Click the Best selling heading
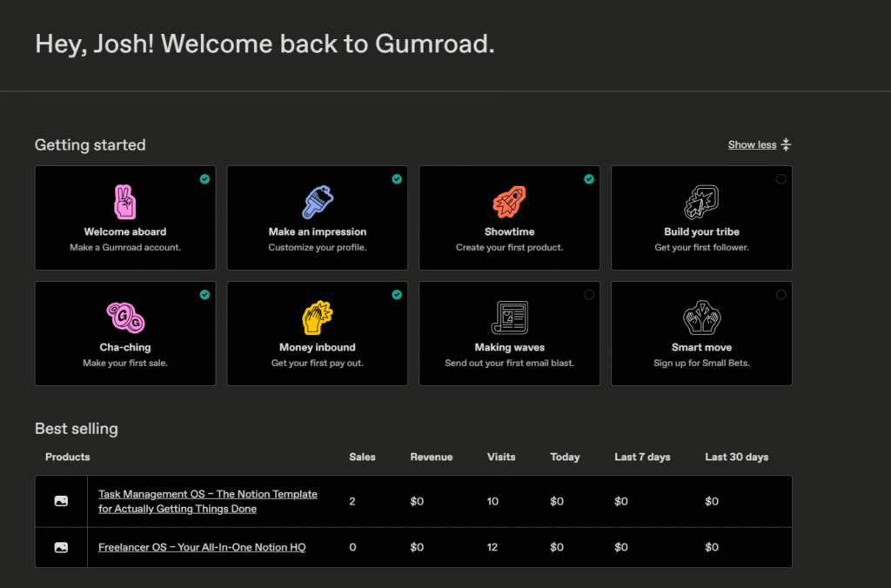The height and width of the screenshot is (588, 891). [77, 428]
